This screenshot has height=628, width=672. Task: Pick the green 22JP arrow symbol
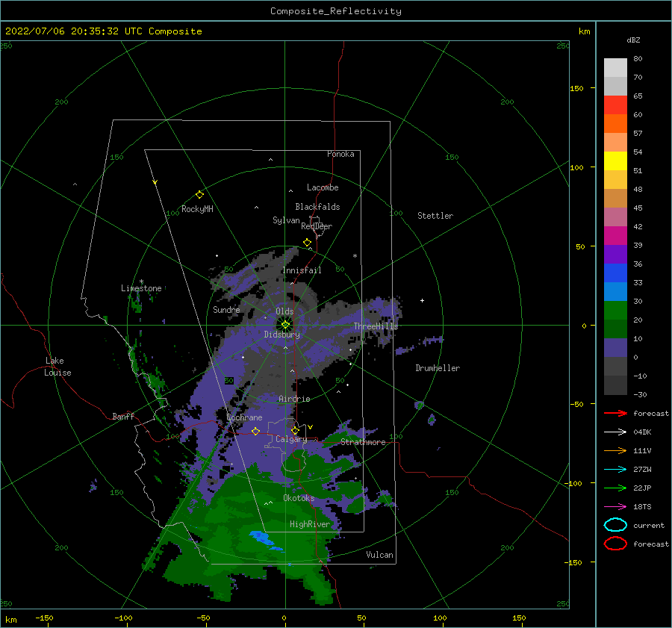coord(615,488)
